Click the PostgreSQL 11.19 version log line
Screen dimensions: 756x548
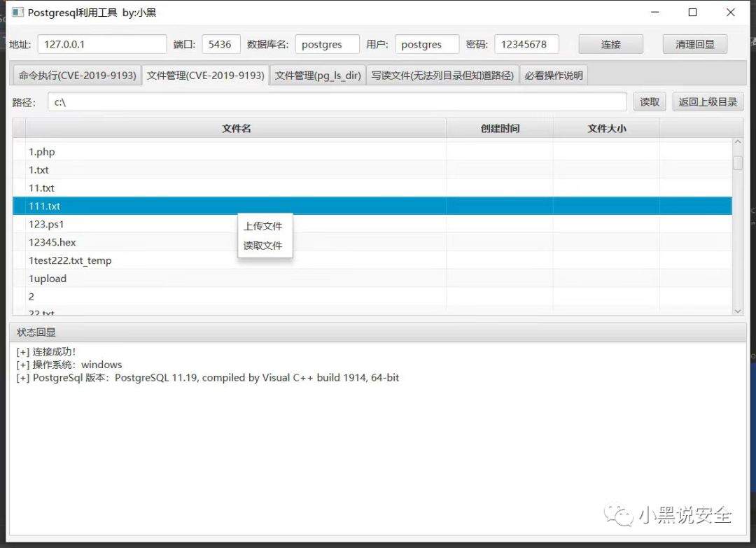click(x=208, y=378)
